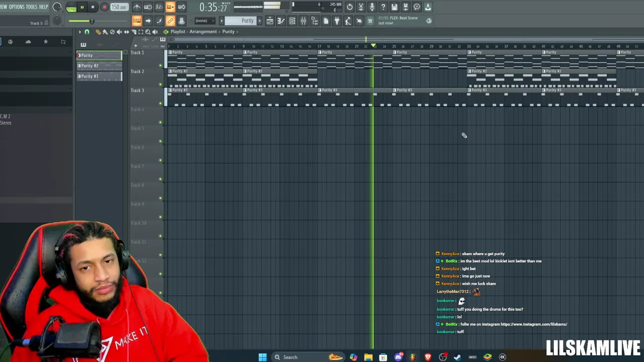Open Windows Start menu
Viewport: 644px width, 362px height.
(x=263, y=357)
